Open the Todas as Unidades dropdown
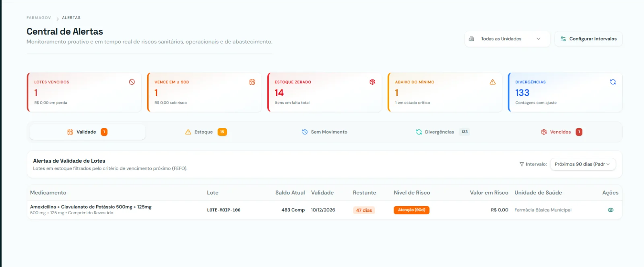 click(507, 39)
